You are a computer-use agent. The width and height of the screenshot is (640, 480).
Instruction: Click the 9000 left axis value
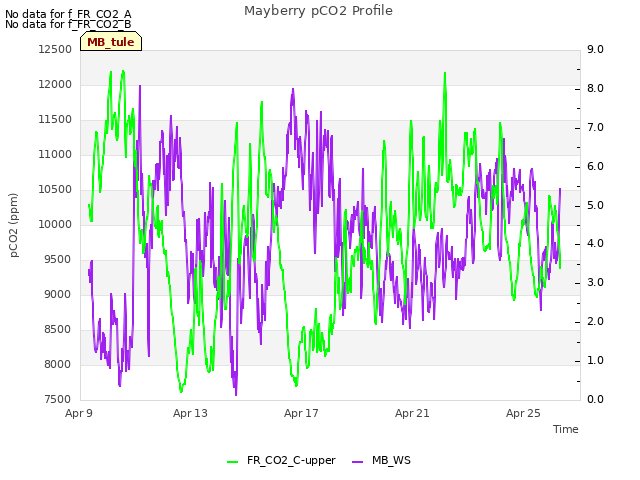coord(58,294)
